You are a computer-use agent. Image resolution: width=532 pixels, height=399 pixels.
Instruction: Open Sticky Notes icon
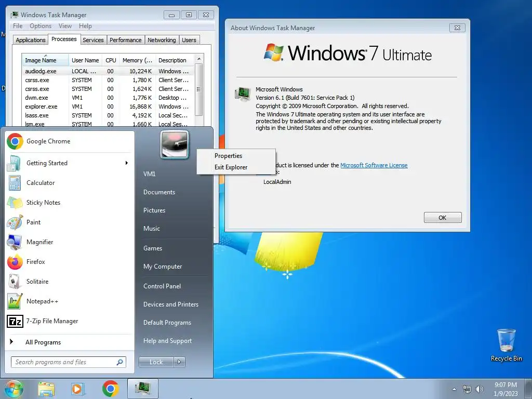[x=15, y=203]
